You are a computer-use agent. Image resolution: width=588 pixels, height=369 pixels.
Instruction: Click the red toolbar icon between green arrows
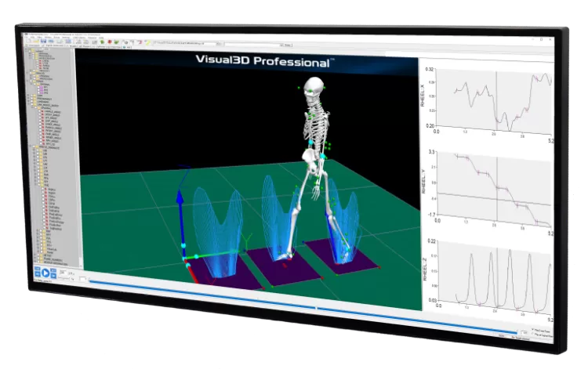click(x=110, y=42)
